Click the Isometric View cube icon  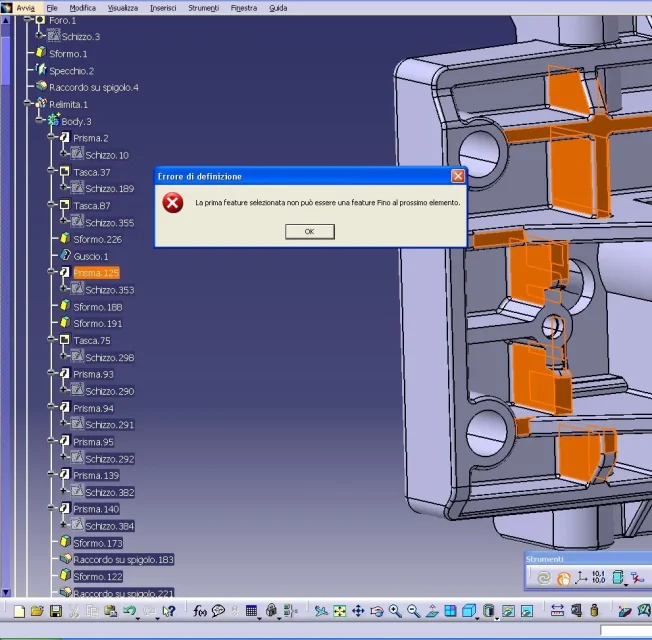coord(469,611)
